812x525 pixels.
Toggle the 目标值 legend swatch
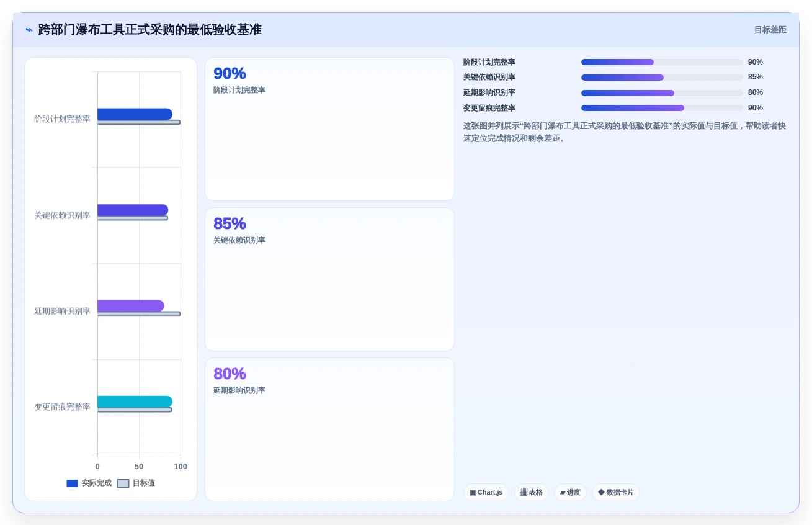click(123, 483)
